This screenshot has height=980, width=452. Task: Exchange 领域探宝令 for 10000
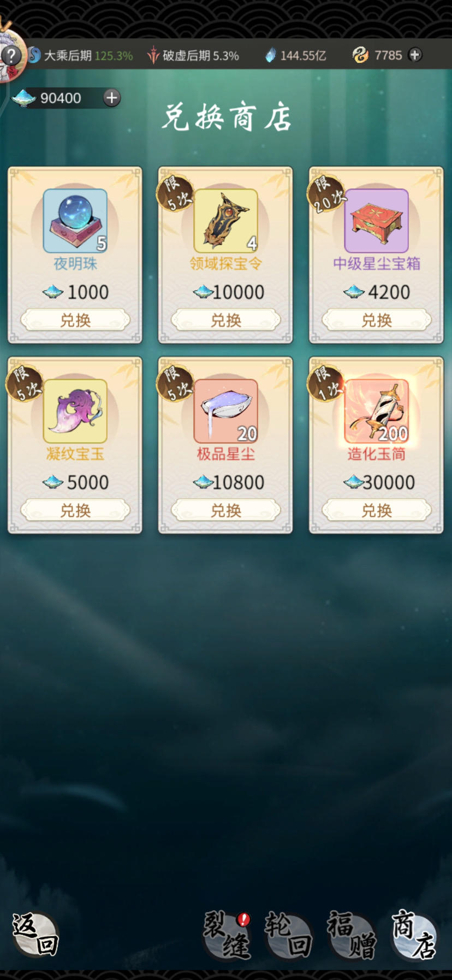[226, 320]
